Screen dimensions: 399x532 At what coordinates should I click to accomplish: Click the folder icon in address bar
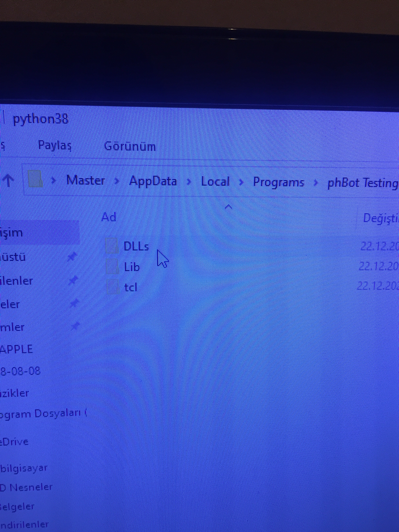point(35,179)
